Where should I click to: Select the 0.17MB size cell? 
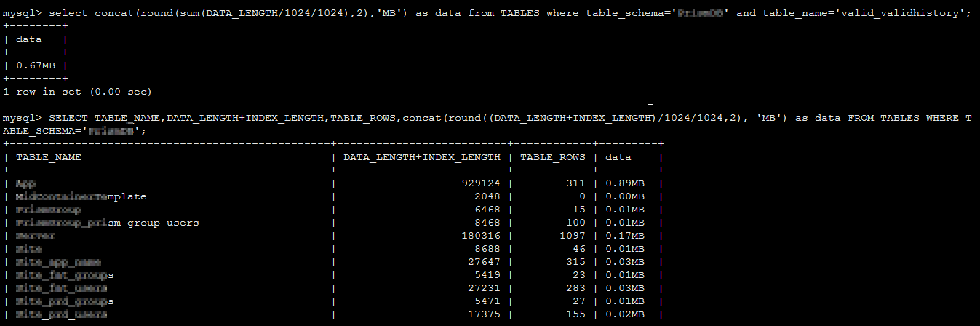coord(624,236)
